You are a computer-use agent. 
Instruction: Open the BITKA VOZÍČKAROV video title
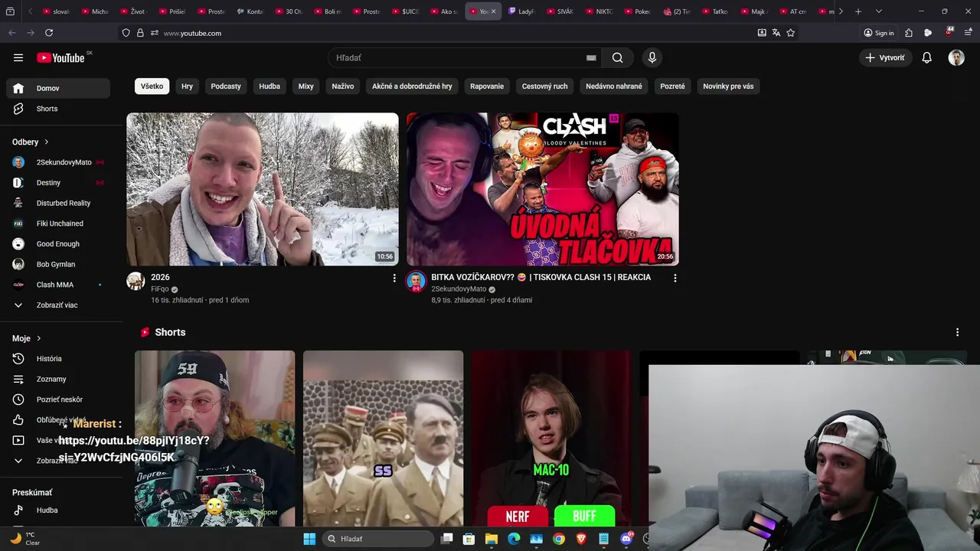tap(541, 277)
